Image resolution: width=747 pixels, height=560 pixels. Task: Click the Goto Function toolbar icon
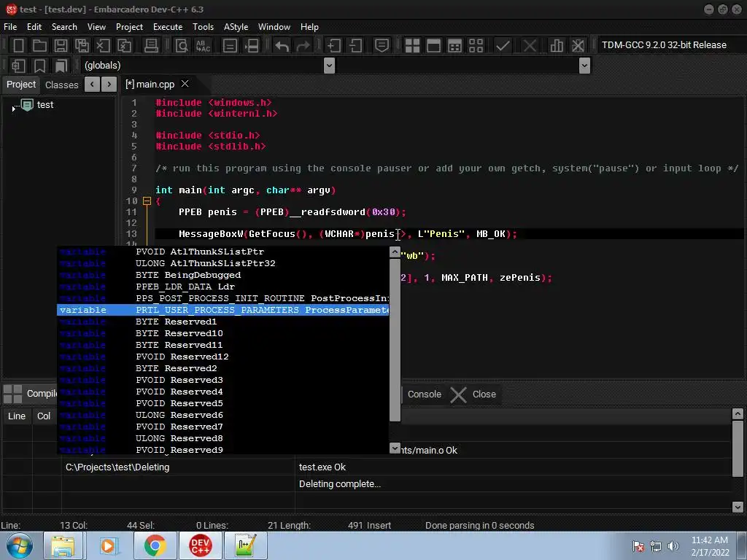230,46
